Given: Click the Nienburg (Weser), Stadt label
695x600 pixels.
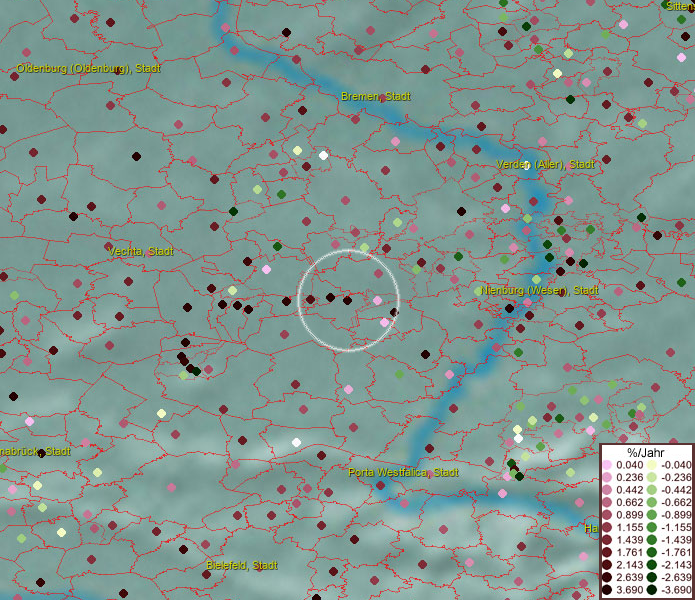Looking at the screenshot, I should tap(539, 290).
